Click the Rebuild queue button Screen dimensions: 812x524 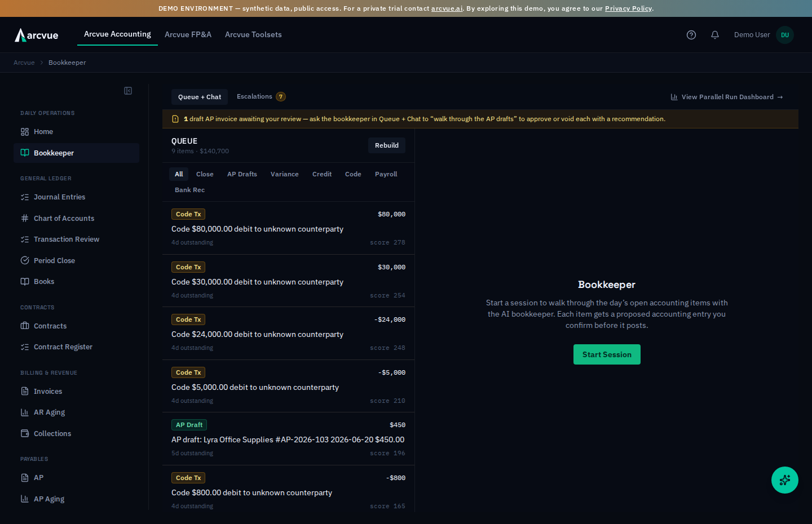[387, 145]
